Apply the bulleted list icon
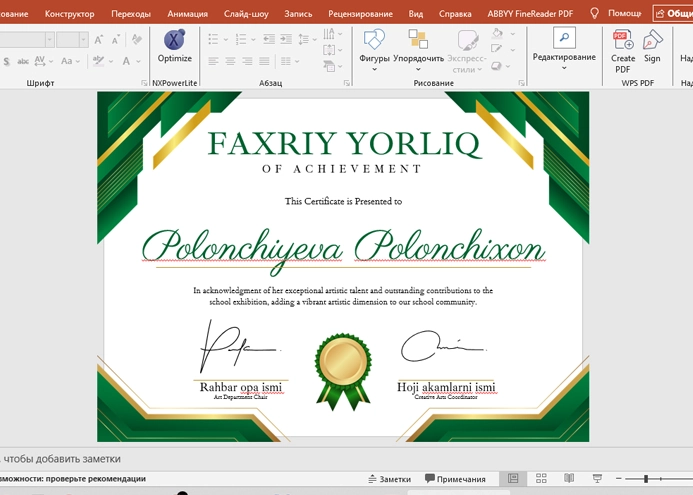The width and height of the screenshot is (693, 495). point(213,39)
